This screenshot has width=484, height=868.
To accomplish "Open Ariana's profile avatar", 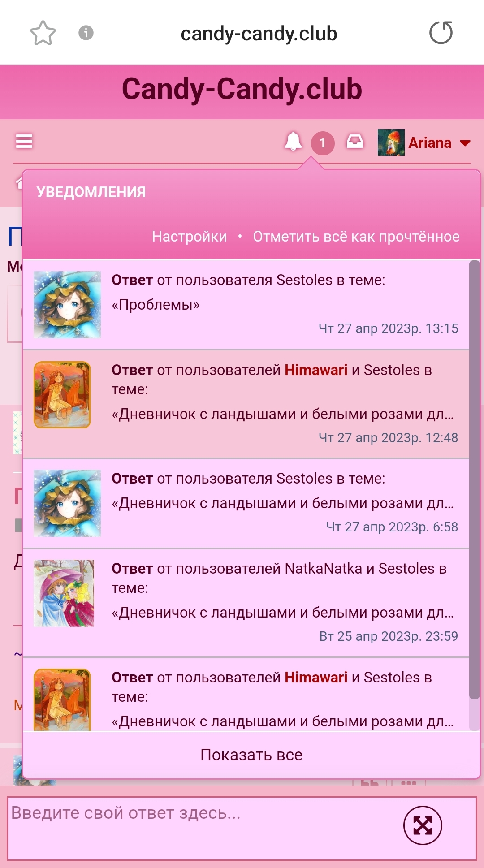I will (391, 143).
